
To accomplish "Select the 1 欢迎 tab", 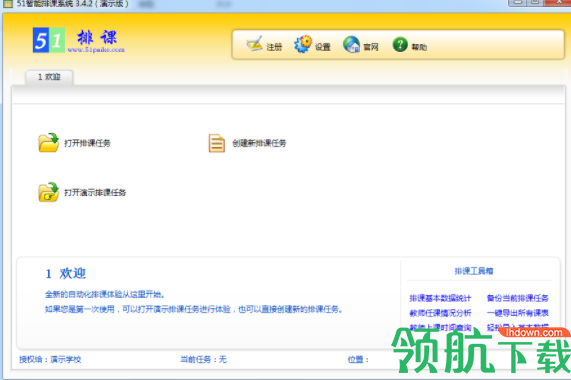I will point(49,77).
